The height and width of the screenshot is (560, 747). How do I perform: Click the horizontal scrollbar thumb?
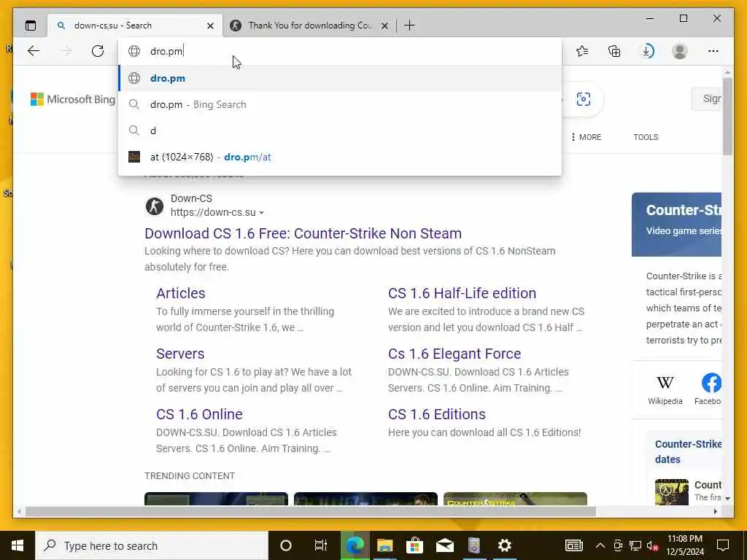pyautogui.click(x=310, y=511)
